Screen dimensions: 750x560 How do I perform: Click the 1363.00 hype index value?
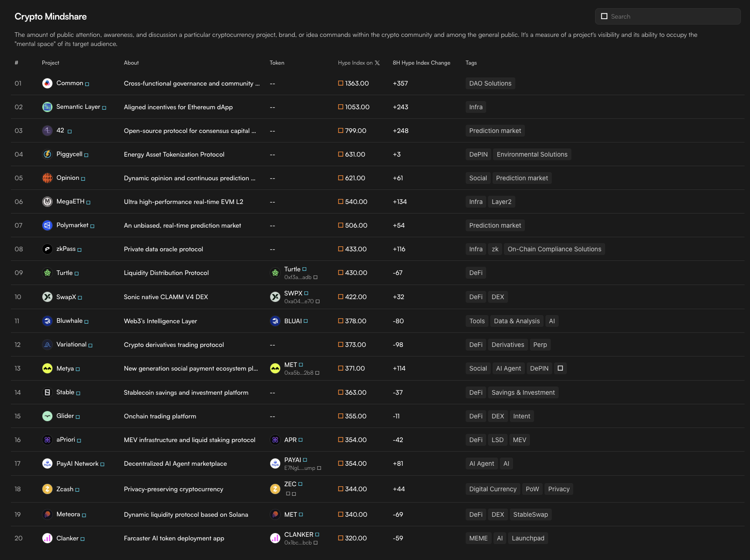pyautogui.click(x=357, y=83)
